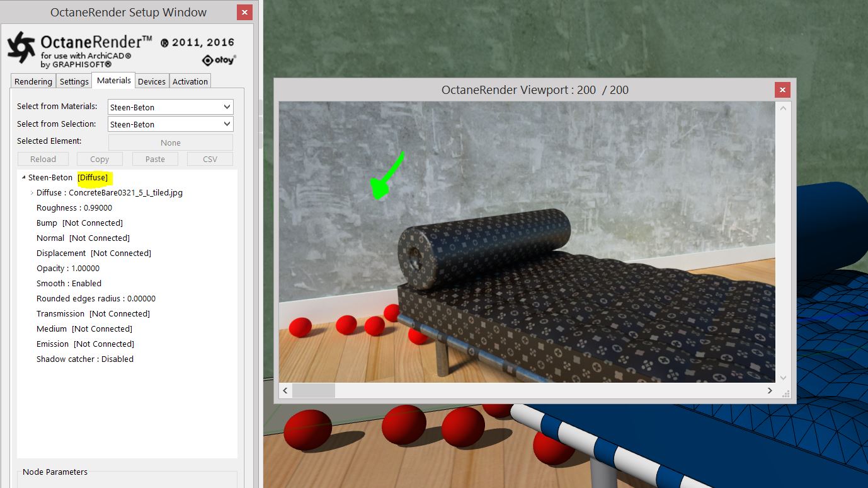Click the right scroll arrow in the viewport
This screenshot has height=488, width=868.
pyautogui.click(x=770, y=390)
